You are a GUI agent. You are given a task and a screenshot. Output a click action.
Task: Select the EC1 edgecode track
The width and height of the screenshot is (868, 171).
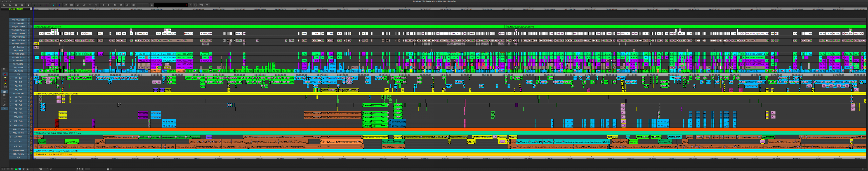[x=18, y=157]
